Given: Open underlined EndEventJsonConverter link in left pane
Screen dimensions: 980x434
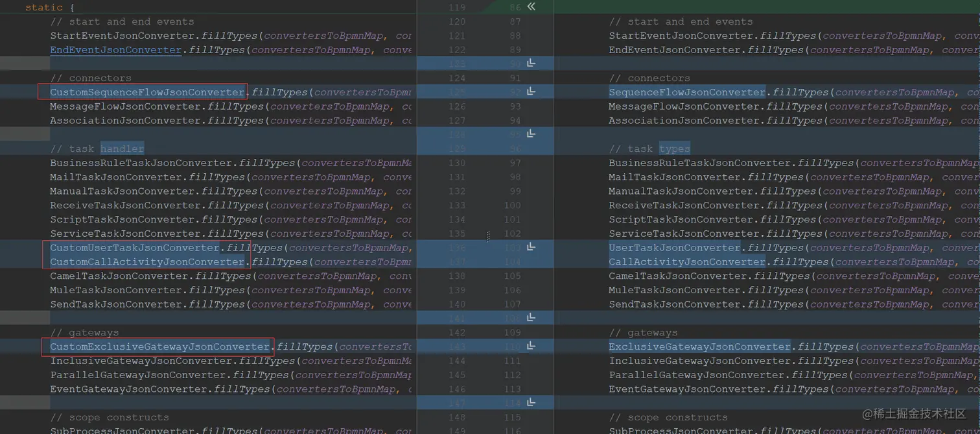Looking at the screenshot, I should click(115, 50).
